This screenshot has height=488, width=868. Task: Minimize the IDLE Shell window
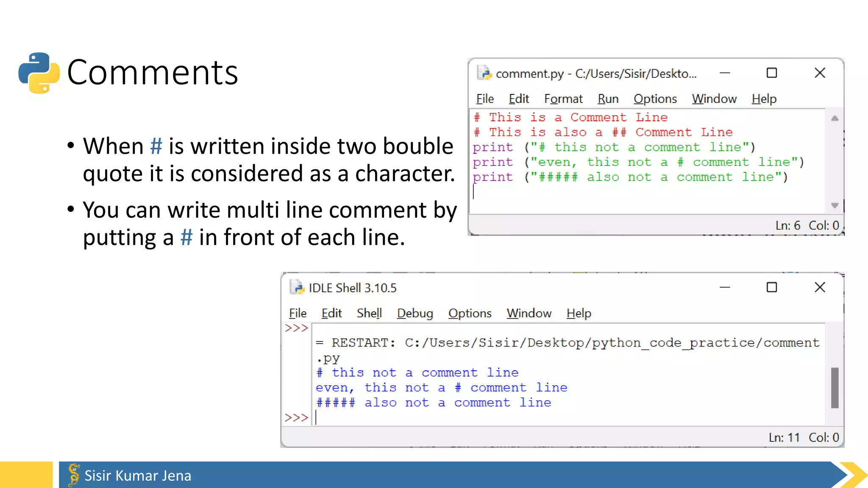pyautogui.click(x=725, y=287)
